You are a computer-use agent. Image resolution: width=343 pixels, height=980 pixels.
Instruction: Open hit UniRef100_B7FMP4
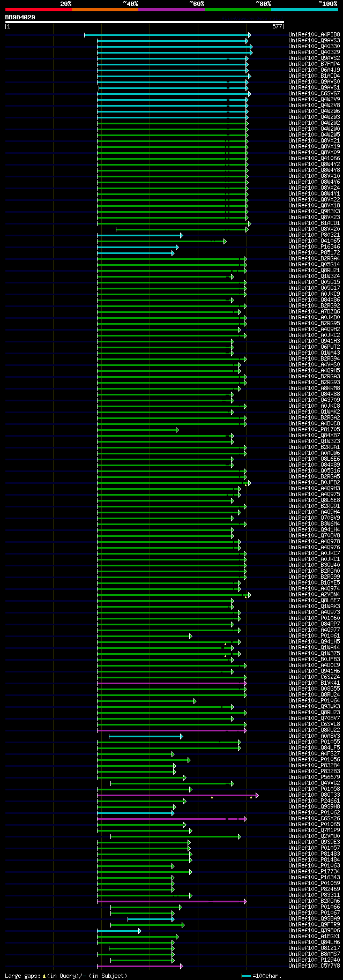tap(314, 64)
